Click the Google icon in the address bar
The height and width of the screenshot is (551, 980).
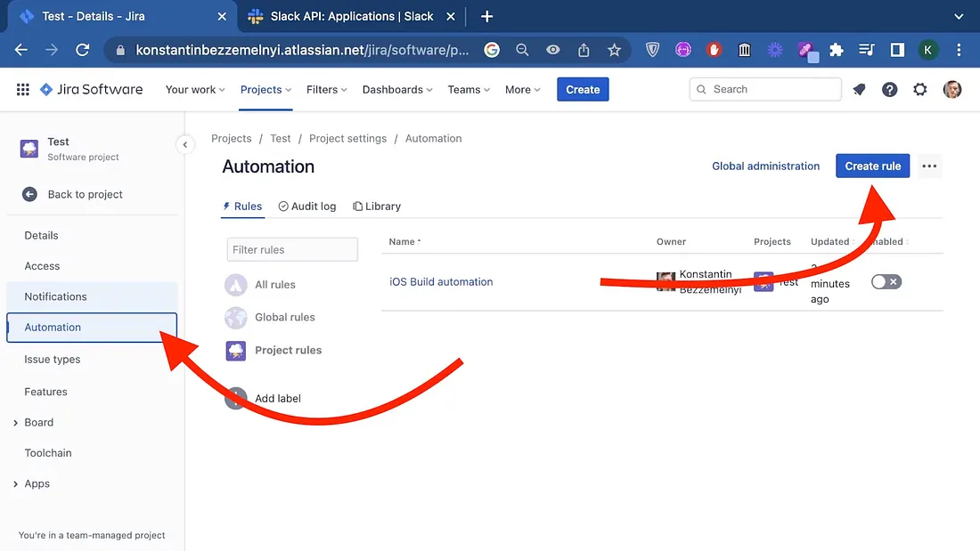coord(492,50)
